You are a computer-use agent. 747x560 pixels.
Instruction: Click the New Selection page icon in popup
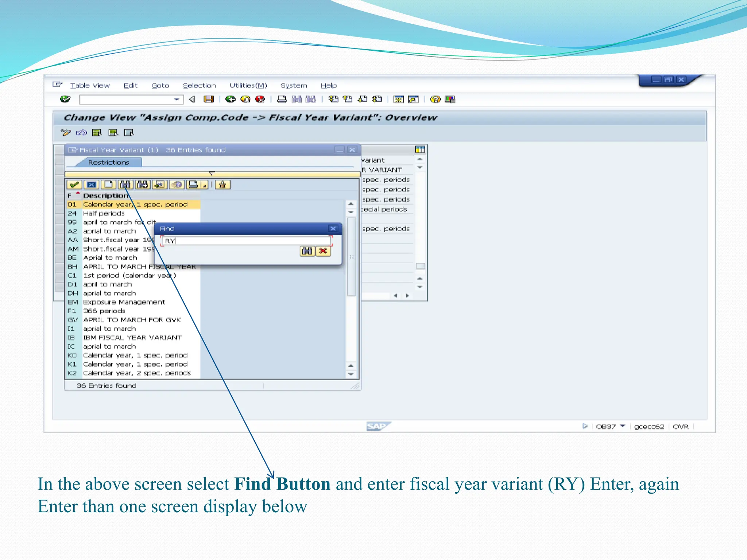tap(108, 184)
